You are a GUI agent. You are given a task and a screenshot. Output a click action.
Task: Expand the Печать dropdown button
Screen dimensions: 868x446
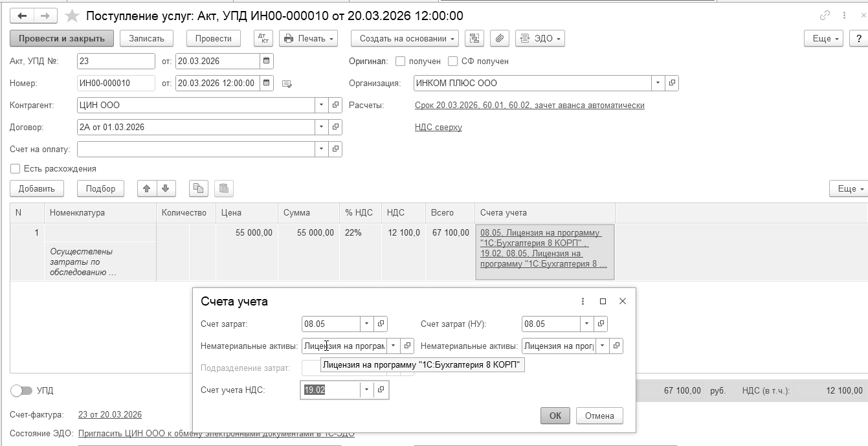[309, 38]
